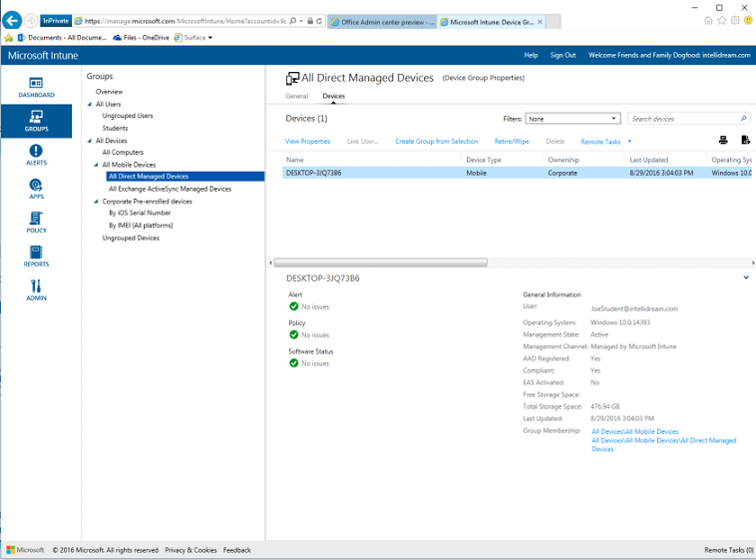This screenshot has height=560, width=756.
Task: Collapse the All Users tree node
Action: pos(90,104)
